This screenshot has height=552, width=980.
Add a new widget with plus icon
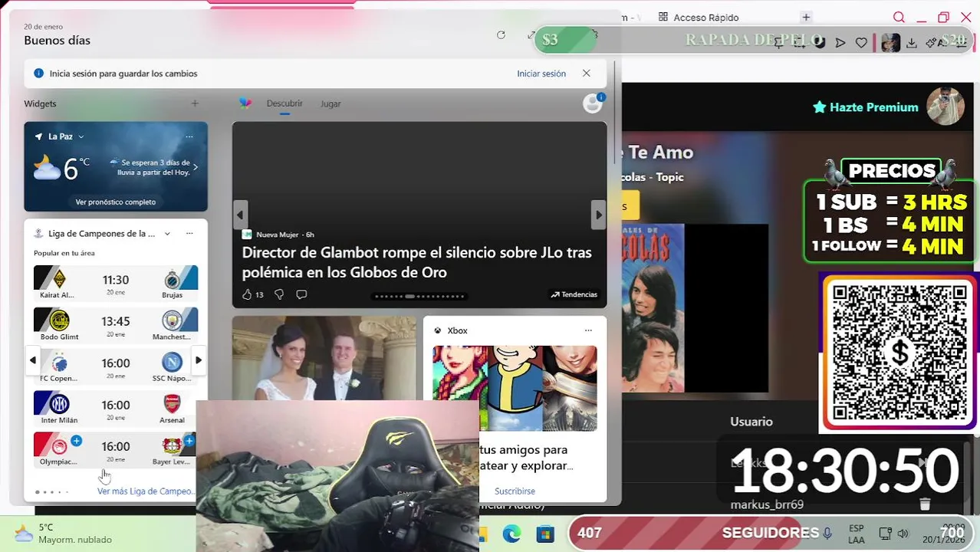(195, 103)
